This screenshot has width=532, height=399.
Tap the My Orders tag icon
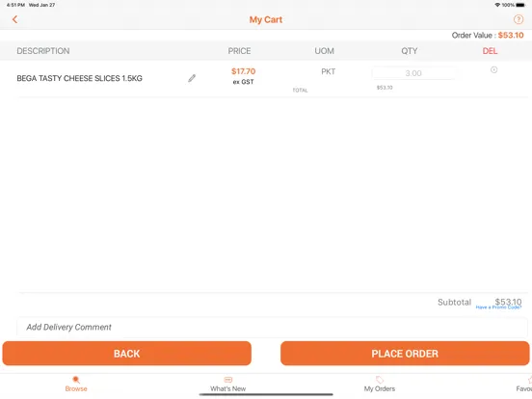[380, 380]
